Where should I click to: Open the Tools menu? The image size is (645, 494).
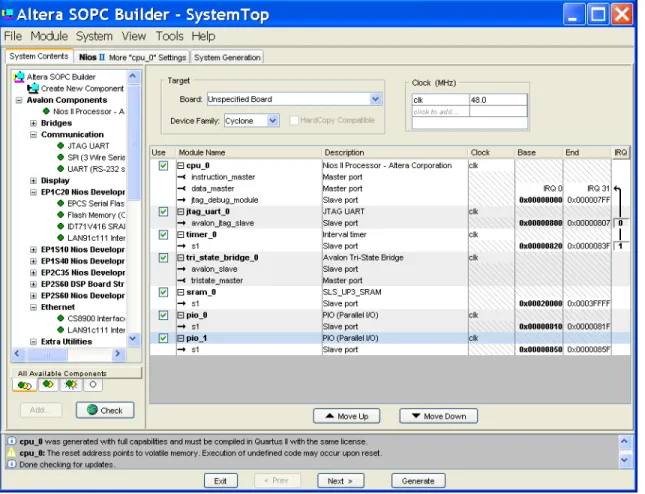pyautogui.click(x=169, y=36)
